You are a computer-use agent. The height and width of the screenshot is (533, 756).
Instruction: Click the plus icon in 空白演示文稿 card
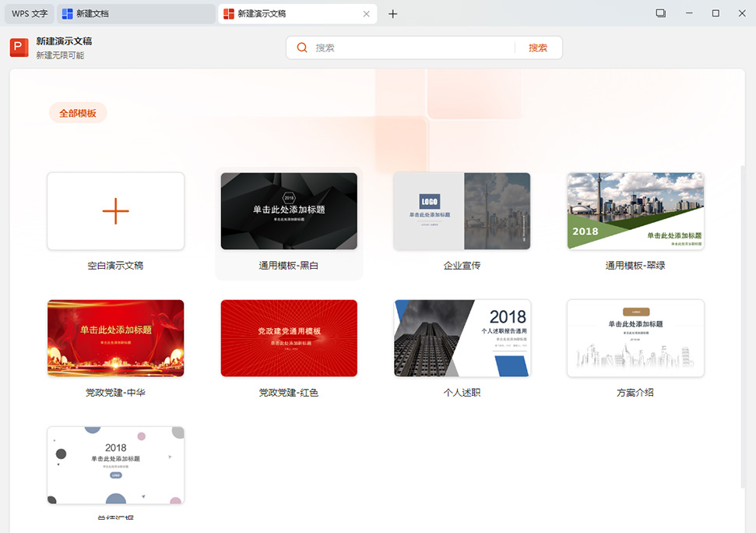pyautogui.click(x=115, y=210)
